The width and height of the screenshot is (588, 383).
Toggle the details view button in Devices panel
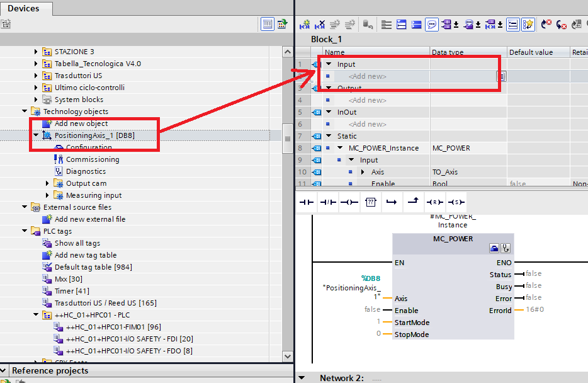[268, 25]
